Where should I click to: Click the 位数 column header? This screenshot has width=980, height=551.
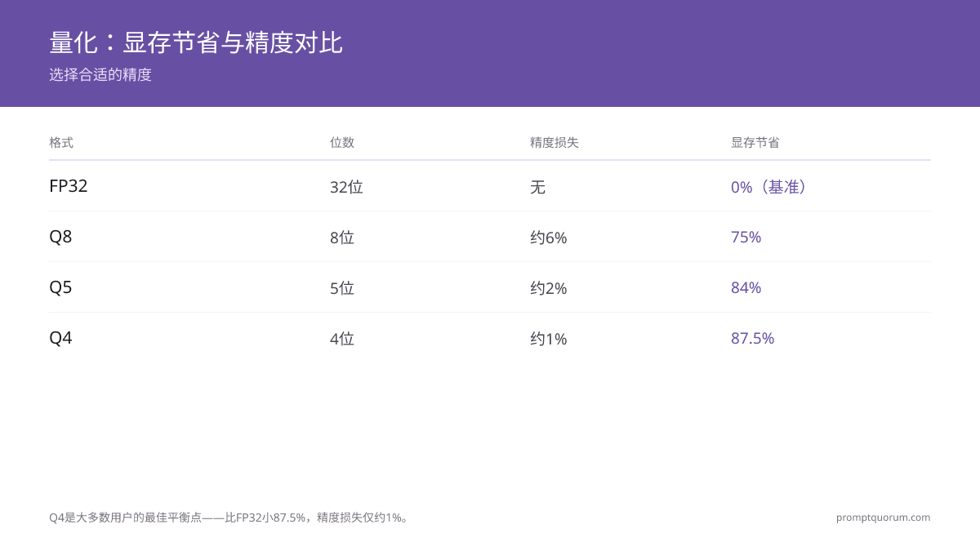(342, 143)
